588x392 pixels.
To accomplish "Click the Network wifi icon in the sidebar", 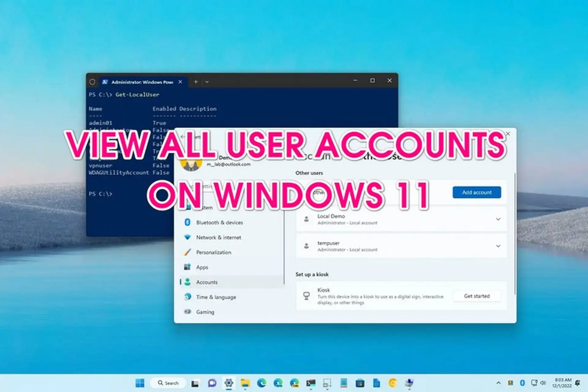I will 187,237.
